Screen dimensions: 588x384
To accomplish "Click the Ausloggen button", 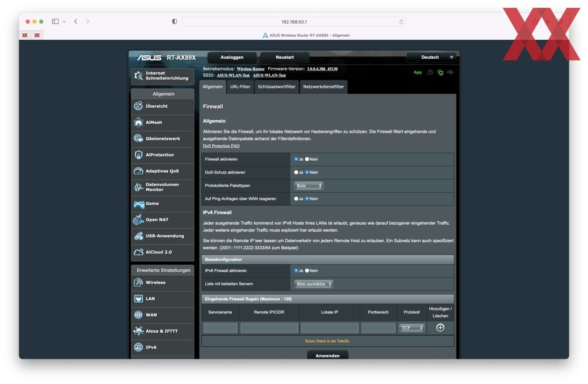I will click(x=232, y=57).
